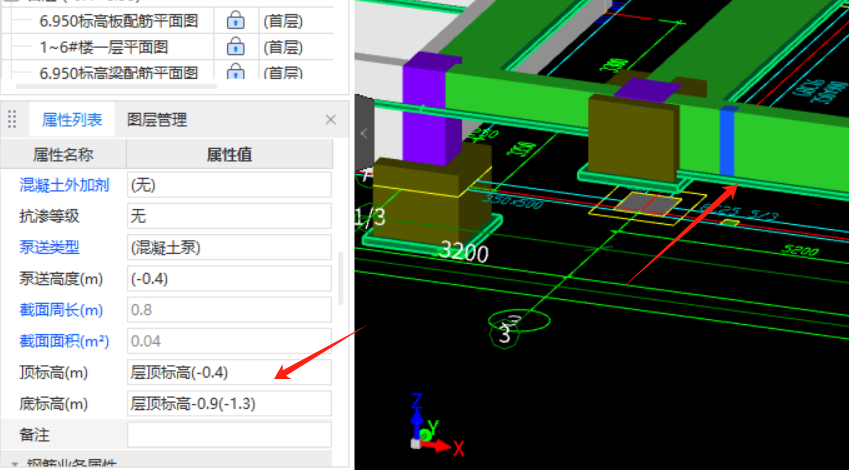Select drawing 1~6#楼一层平面图

[x=104, y=47]
